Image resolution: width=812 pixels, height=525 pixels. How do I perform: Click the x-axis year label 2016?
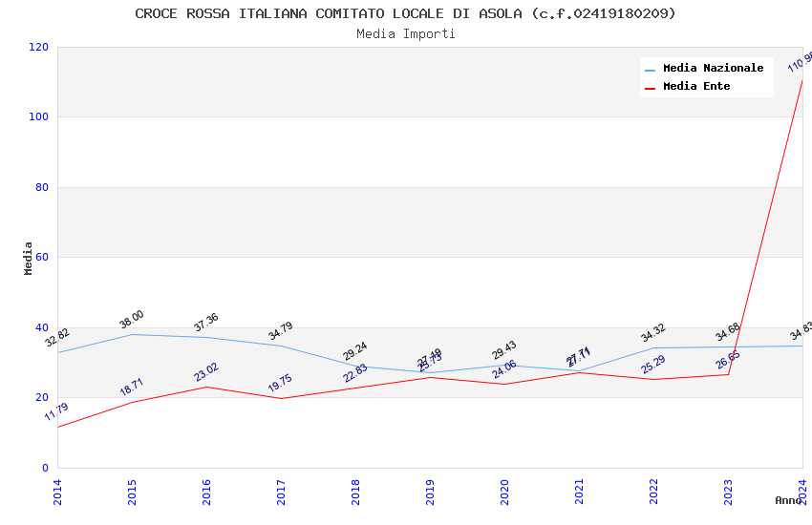[206, 492]
